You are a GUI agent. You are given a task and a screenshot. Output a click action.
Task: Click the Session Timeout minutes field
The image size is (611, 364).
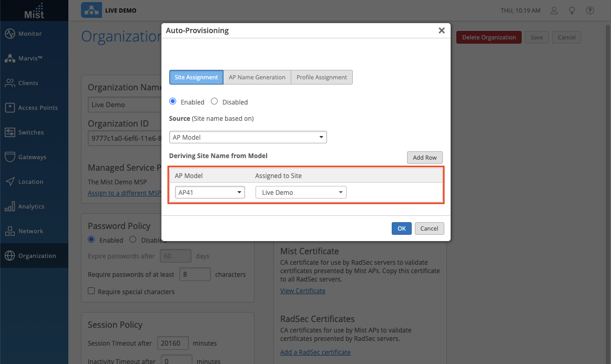[174, 344]
